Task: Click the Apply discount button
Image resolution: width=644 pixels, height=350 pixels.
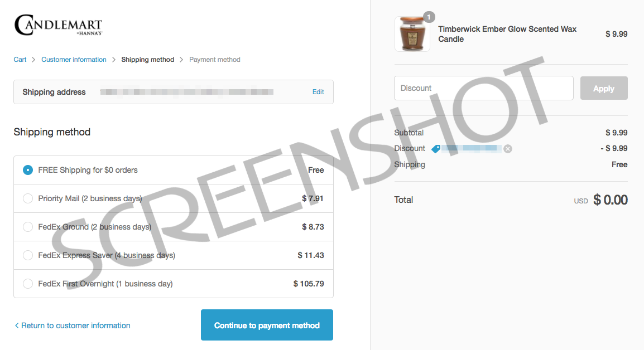Action: coord(604,88)
